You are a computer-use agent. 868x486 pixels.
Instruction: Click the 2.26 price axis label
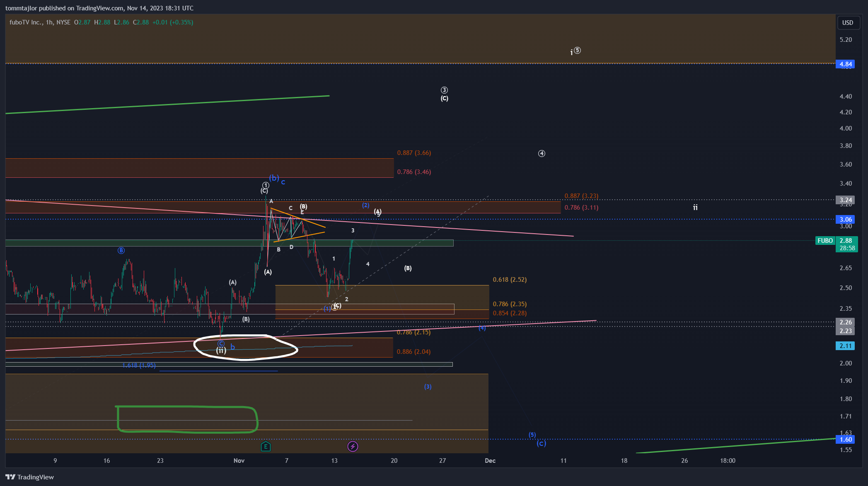[845, 322]
